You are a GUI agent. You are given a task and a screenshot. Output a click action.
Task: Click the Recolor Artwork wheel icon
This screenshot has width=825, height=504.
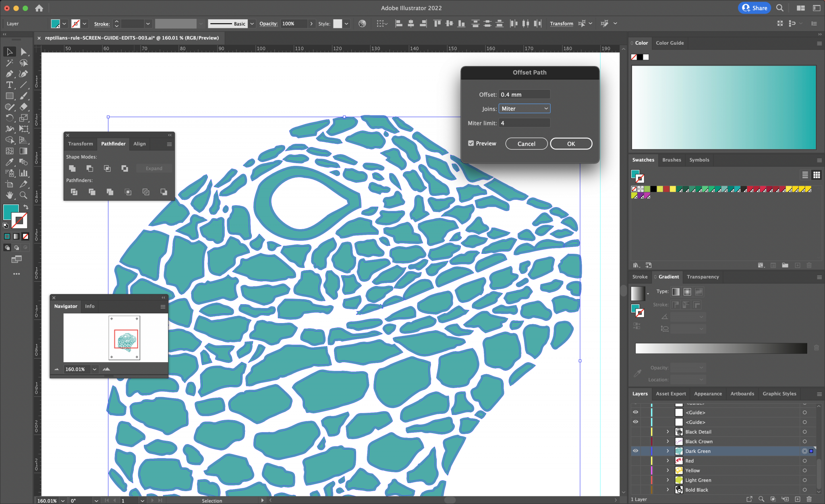pos(362,24)
